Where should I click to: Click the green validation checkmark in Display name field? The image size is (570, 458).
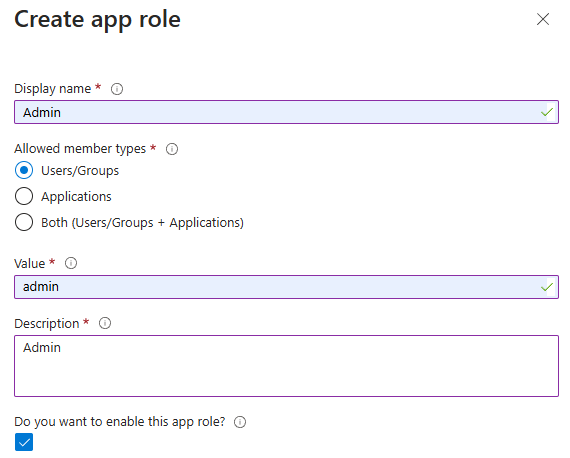547,112
